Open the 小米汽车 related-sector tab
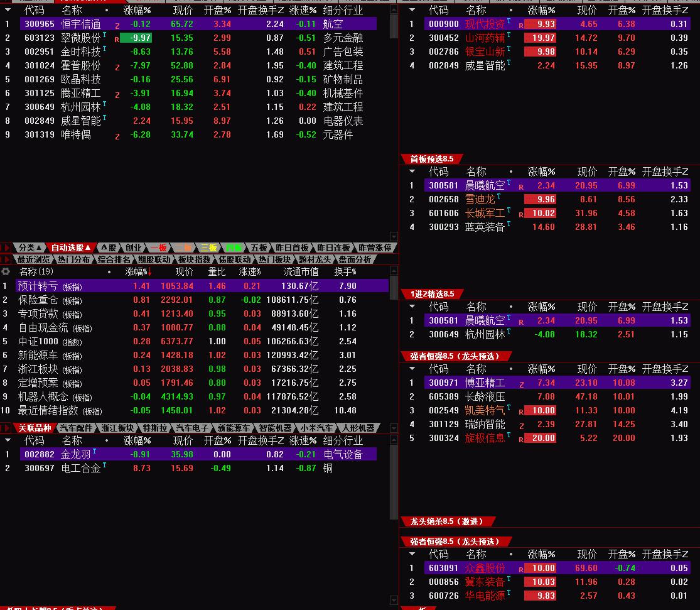This screenshot has width=700, height=610. pyautogui.click(x=316, y=428)
